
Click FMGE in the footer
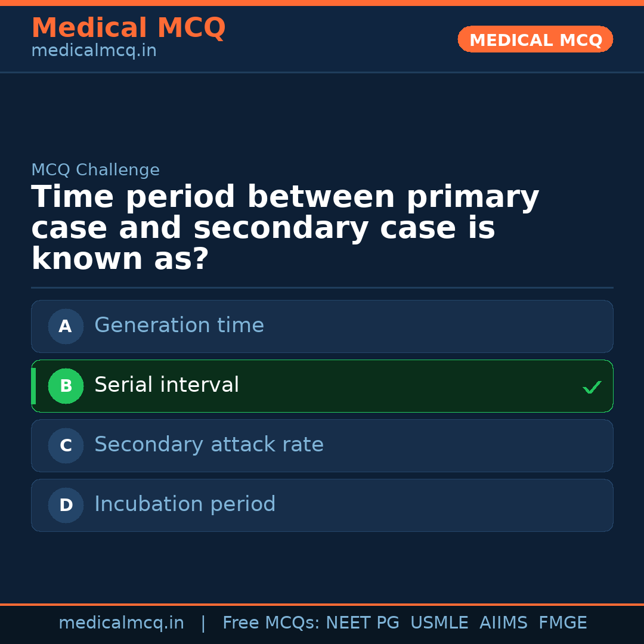pos(562,623)
